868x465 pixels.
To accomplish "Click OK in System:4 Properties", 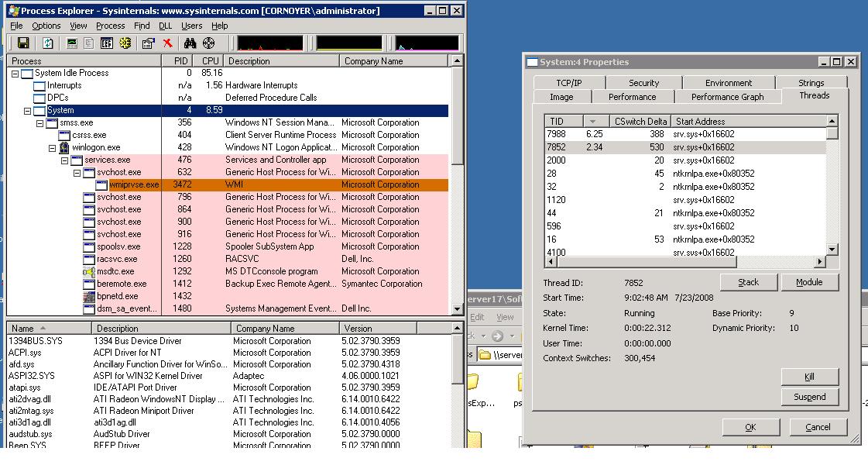I will click(x=750, y=427).
